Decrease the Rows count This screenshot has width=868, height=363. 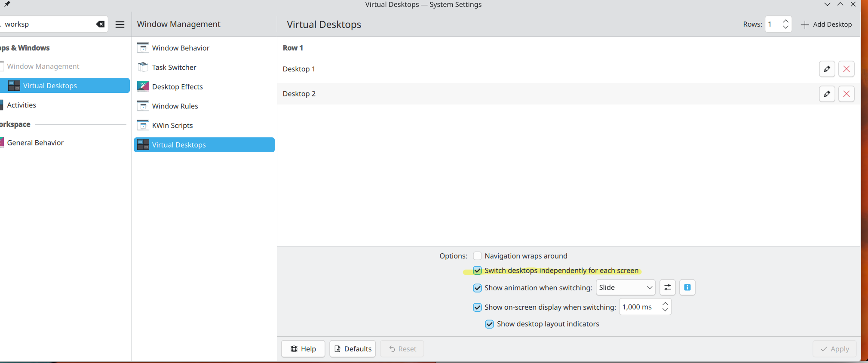click(785, 28)
